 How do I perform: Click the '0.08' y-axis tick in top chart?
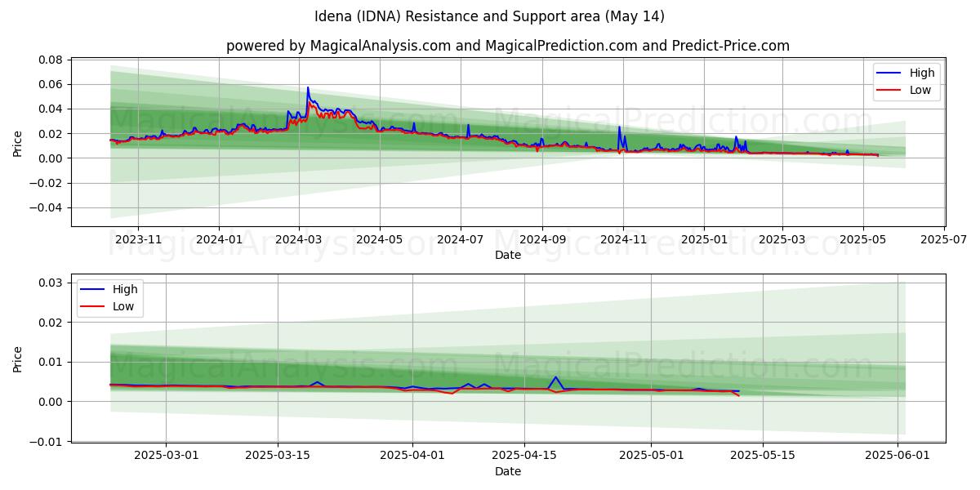51,60
